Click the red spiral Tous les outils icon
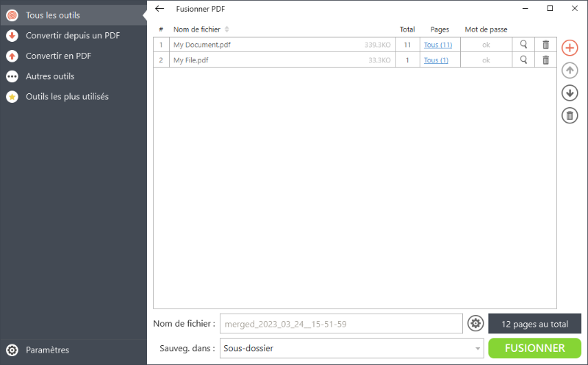The height and width of the screenshot is (365, 588). click(12, 15)
